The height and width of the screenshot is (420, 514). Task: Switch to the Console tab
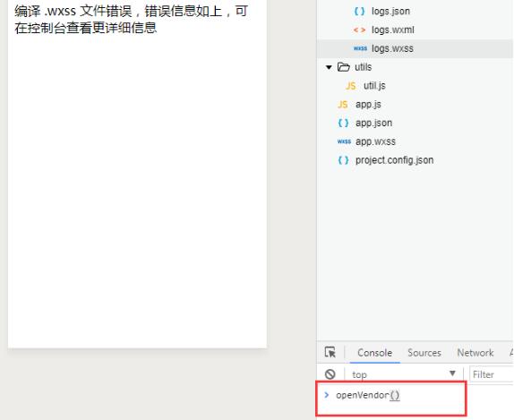tap(374, 353)
